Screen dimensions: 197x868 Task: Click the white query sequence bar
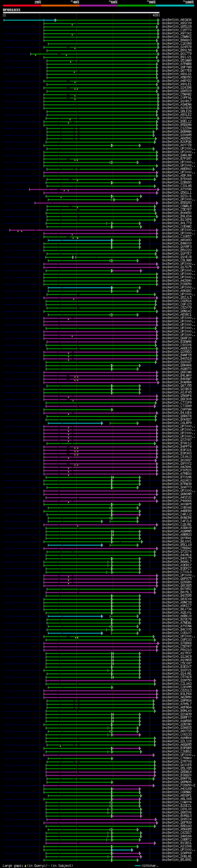(x=81, y=13)
